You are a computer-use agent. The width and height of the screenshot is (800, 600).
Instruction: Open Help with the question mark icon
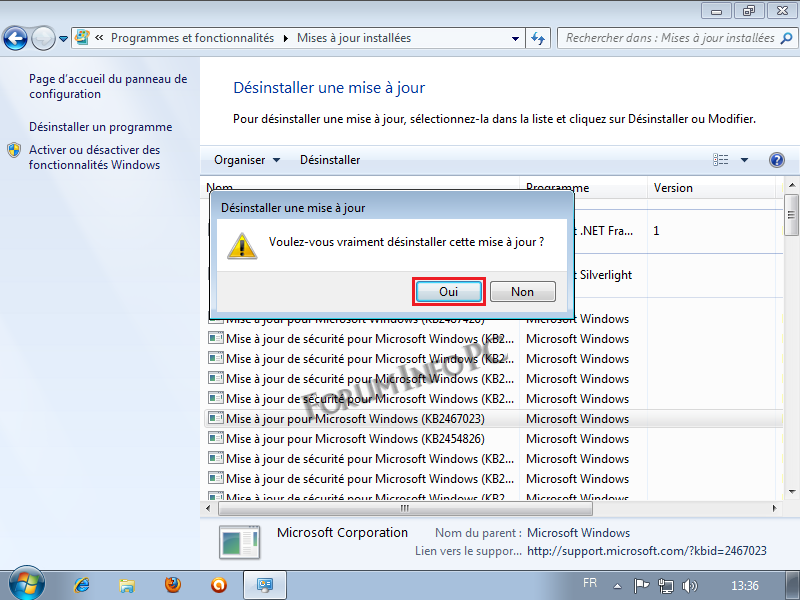point(777,160)
